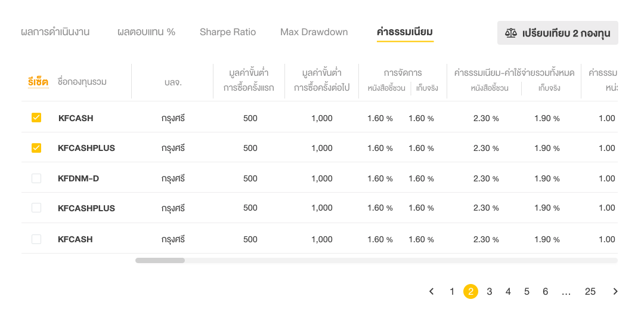Go to next page using right chevron
644x321 pixels.
tap(615, 291)
